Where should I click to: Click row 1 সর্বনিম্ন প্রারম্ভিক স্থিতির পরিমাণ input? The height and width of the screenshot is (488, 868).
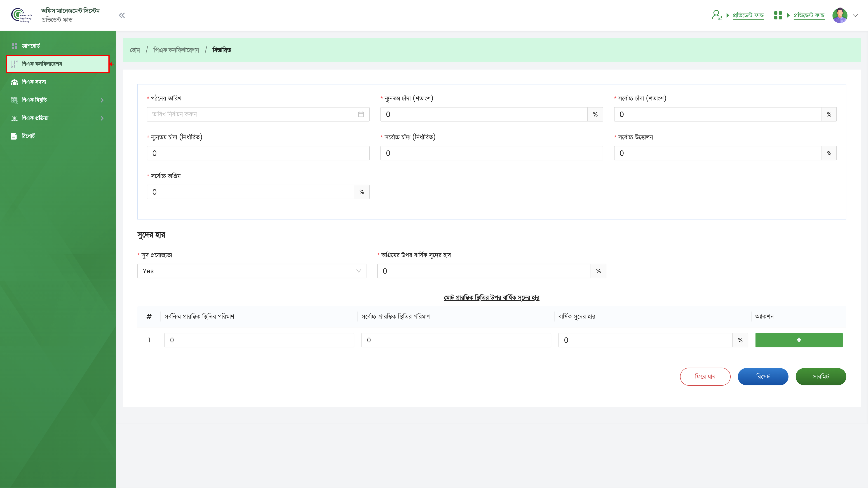(x=259, y=340)
